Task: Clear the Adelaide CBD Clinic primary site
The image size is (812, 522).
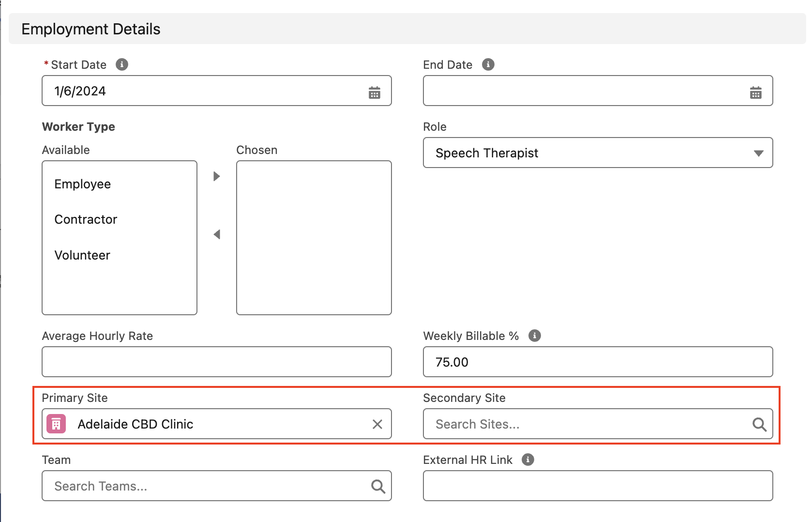Action: [x=377, y=424]
